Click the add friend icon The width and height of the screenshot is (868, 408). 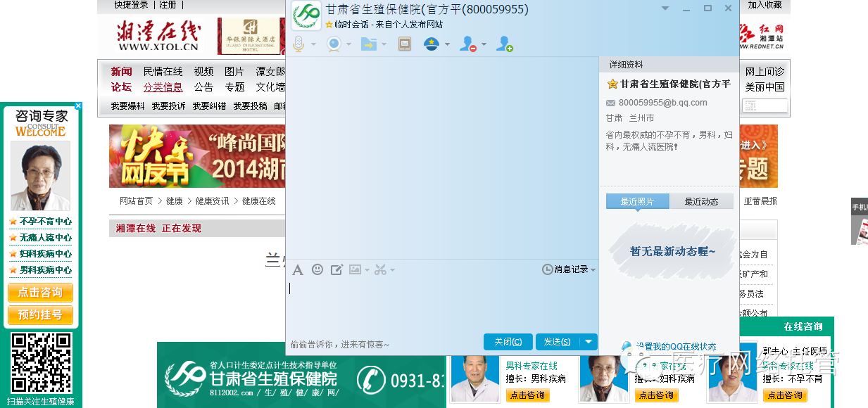(505, 44)
